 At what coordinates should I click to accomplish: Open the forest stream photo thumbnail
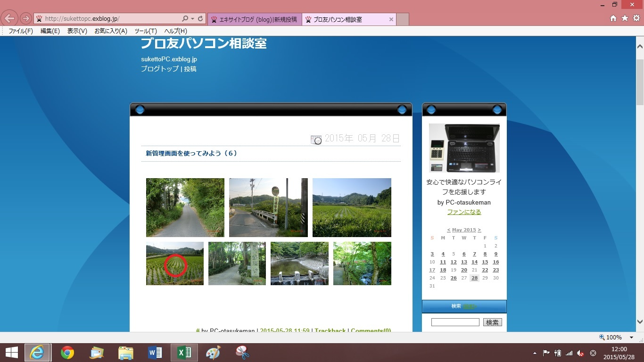click(x=362, y=263)
